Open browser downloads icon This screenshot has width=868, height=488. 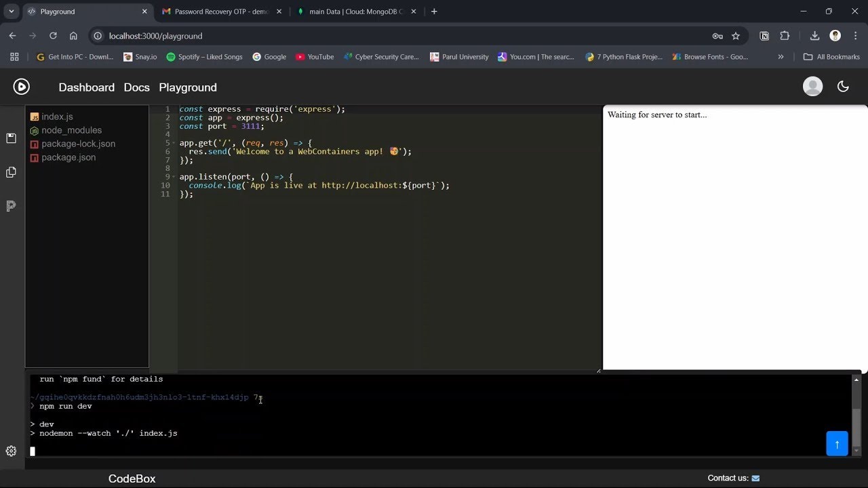tap(814, 36)
